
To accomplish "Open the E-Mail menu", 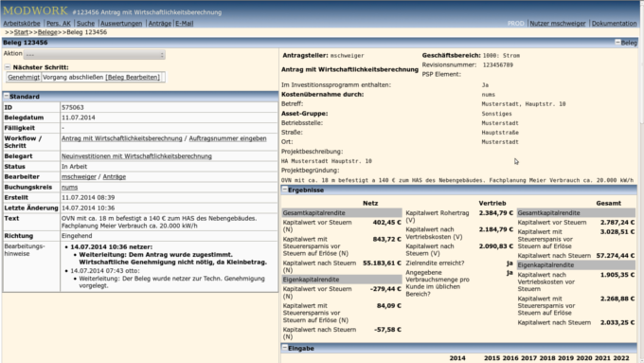I will (x=185, y=24).
